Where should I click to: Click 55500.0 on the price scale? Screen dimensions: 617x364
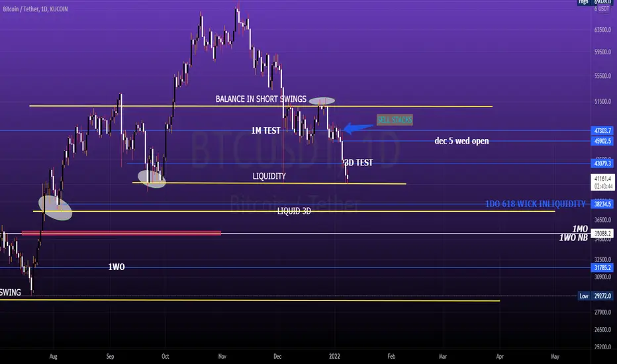[x=603, y=76]
